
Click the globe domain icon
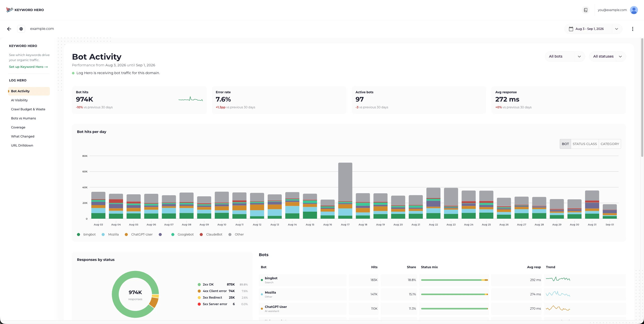(21, 29)
